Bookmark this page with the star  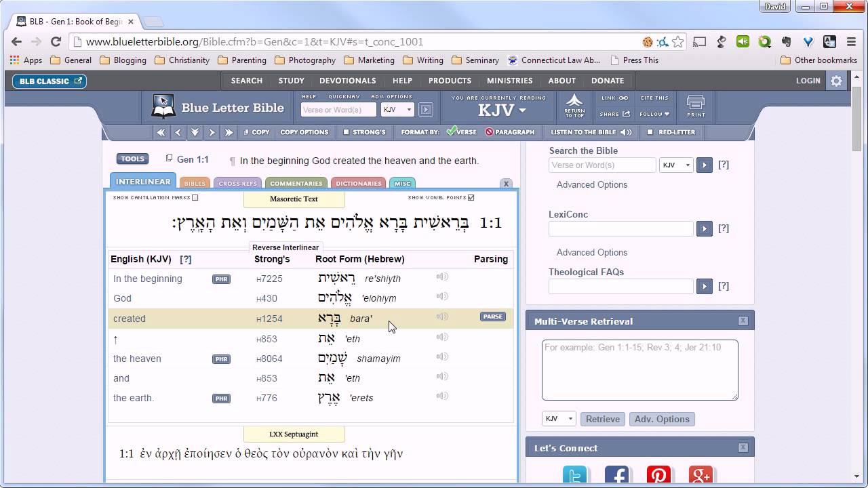pos(677,41)
